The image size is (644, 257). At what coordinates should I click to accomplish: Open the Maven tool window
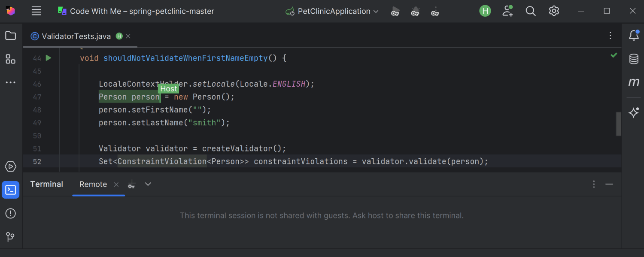[634, 82]
